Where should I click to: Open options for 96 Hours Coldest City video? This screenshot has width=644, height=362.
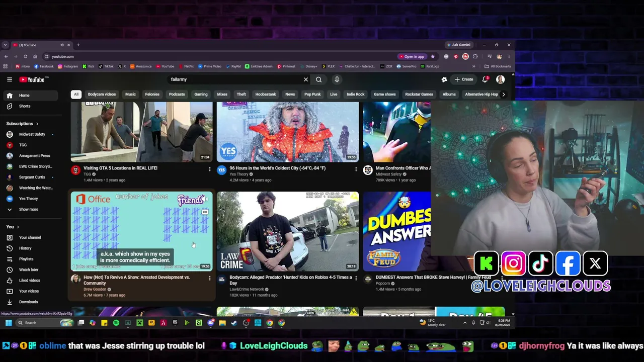click(x=356, y=169)
